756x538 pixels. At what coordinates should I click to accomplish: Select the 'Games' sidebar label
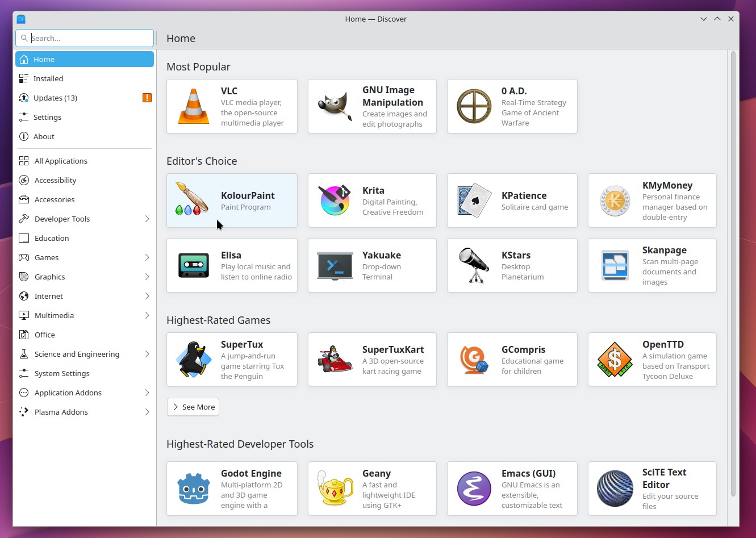pos(47,257)
